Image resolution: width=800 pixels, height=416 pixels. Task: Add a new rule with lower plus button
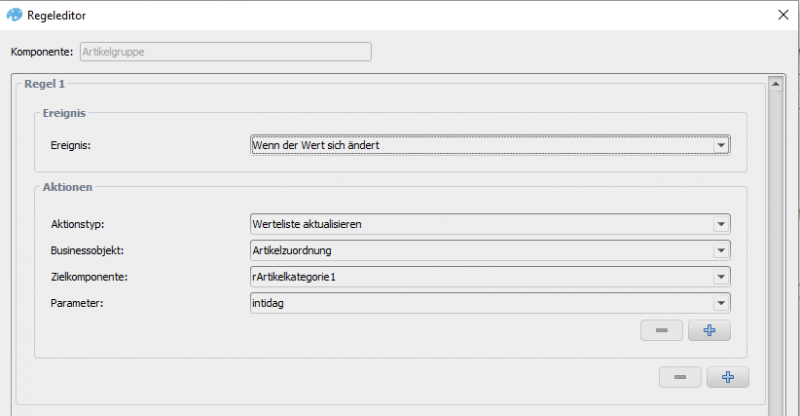pos(728,377)
